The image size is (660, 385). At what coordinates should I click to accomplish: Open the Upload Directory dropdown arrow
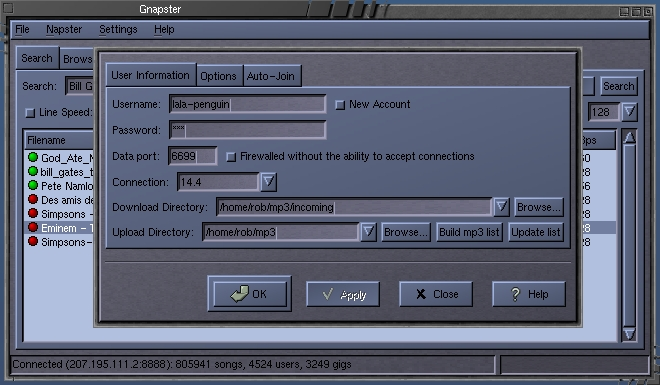pos(368,232)
